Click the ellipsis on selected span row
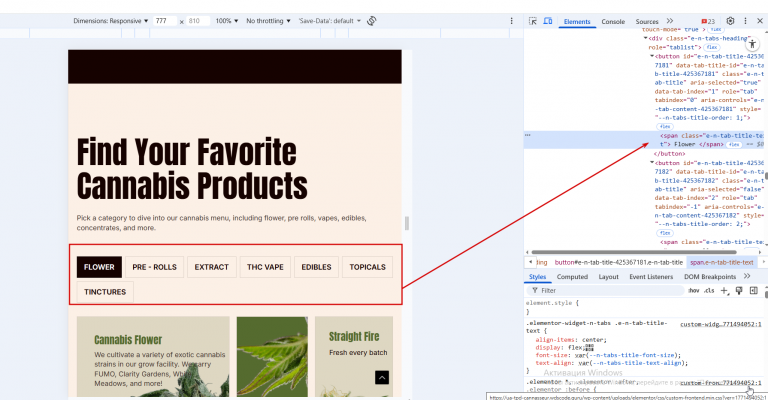 point(528,135)
